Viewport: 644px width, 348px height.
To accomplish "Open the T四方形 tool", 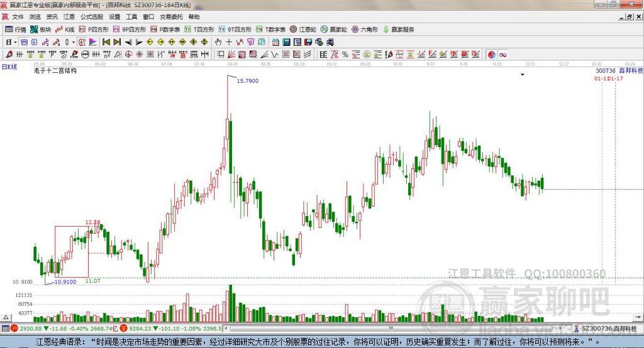I will click(199, 30).
